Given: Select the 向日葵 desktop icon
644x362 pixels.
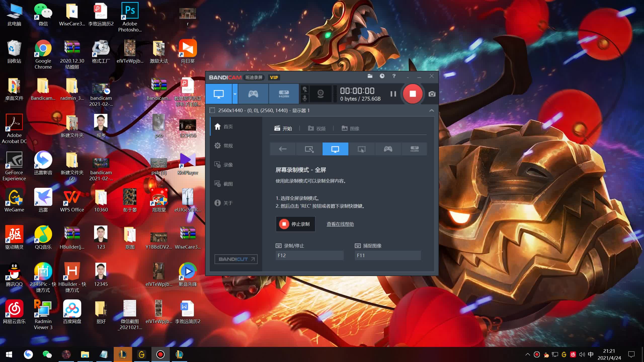Looking at the screenshot, I should [188, 52].
